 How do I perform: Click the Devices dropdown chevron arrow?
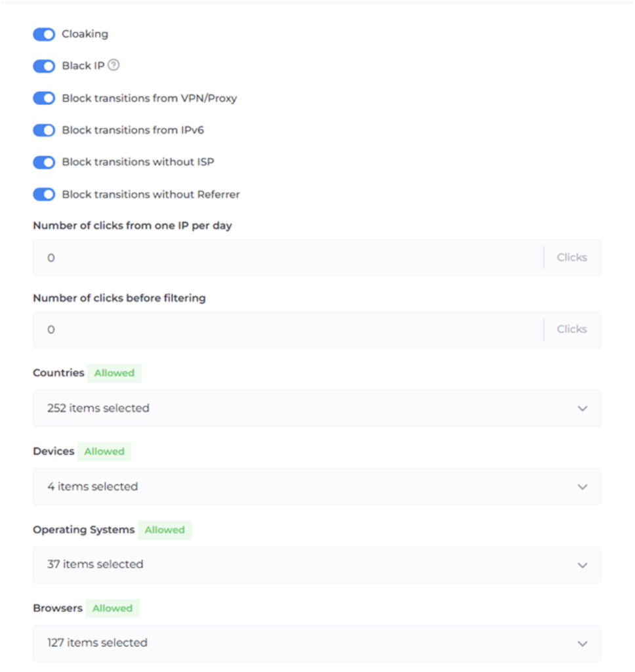pyautogui.click(x=582, y=487)
